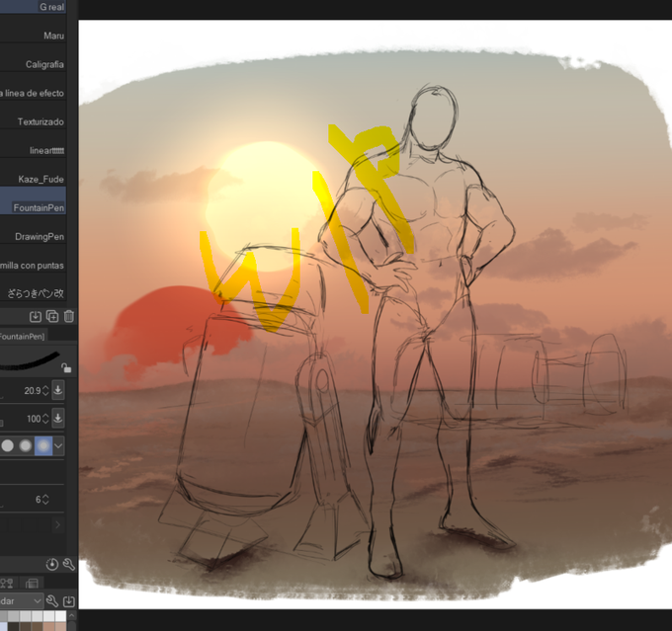672x631 pixels.
Task: Adjust the brush size 20.9 stepper arrows
Action: pyautogui.click(x=45, y=390)
